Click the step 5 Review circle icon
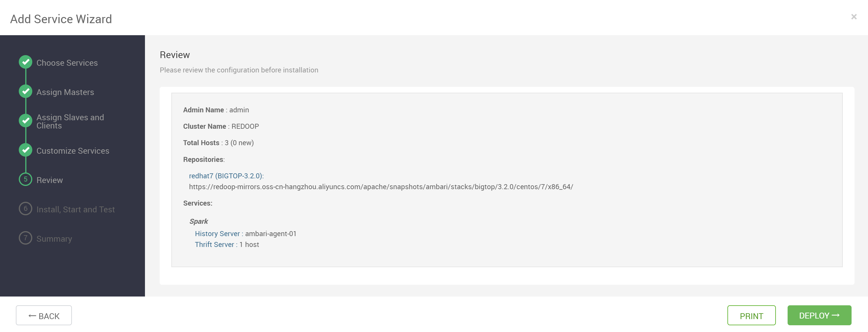Image resolution: width=868 pixels, height=332 pixels. [26, 179]
